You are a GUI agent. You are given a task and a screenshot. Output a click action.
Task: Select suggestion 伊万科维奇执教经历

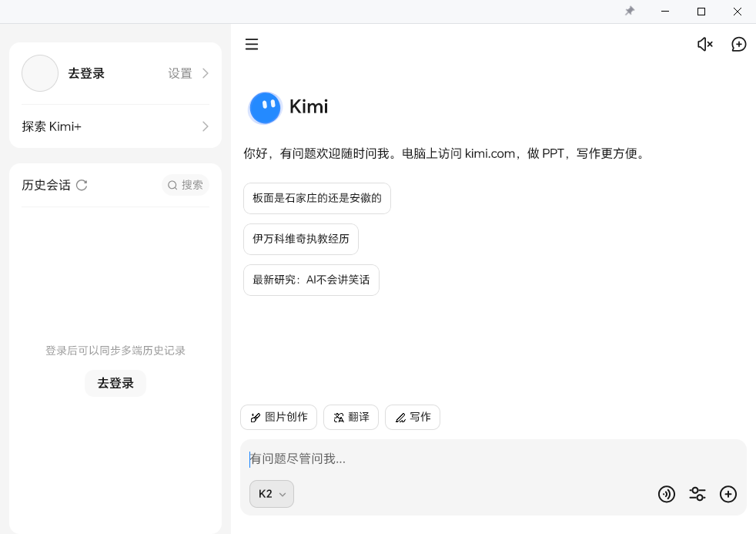point(301,240)
